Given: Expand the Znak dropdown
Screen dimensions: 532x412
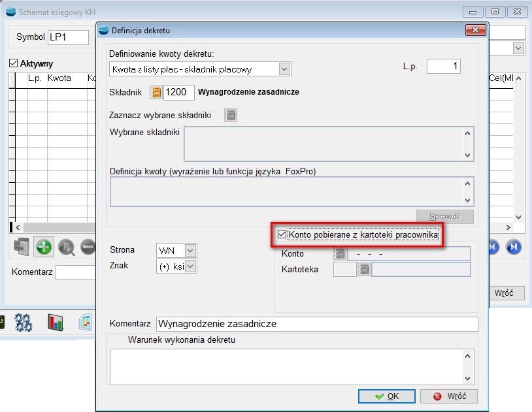Looking at the screenshot, I should [x=191, y=266].
